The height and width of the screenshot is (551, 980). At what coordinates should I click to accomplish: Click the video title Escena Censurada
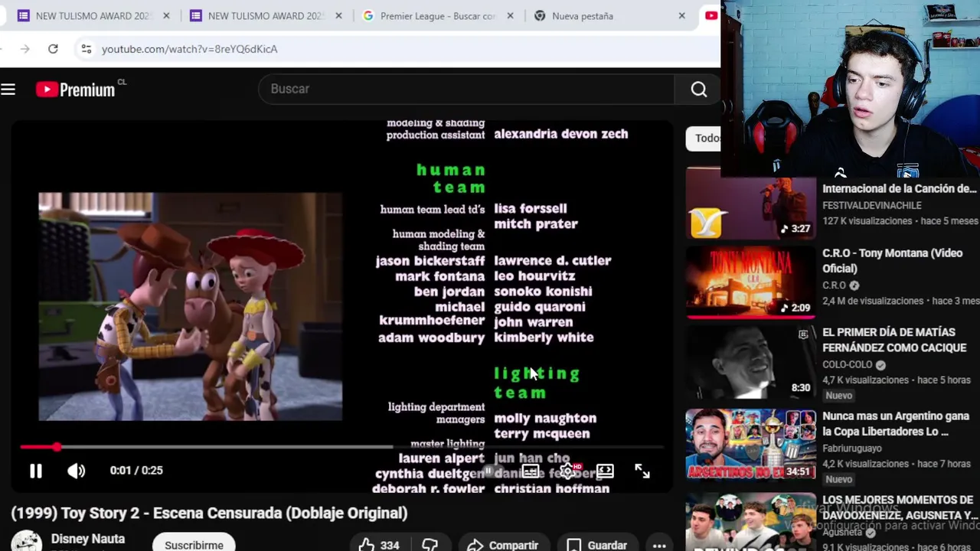pos(209,513)
